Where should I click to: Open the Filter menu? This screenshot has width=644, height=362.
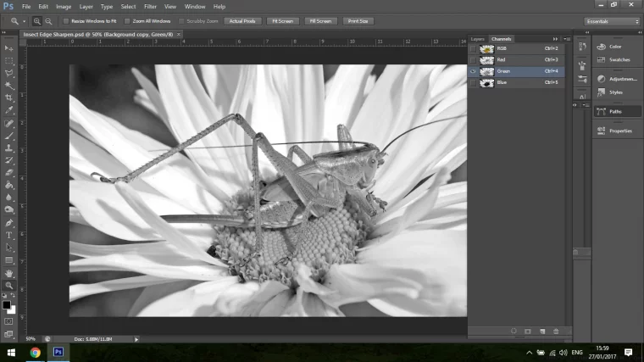(150, 7)
